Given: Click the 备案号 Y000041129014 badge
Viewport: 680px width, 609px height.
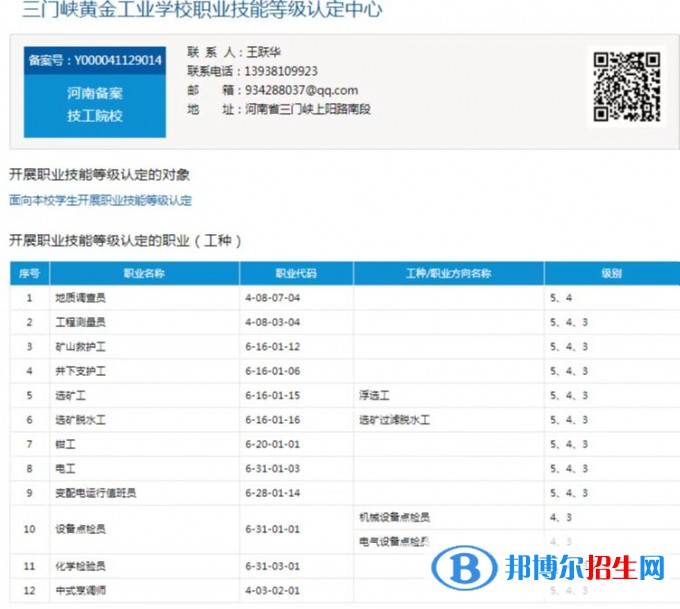Looking at the screenshot, I should [95, 60].
